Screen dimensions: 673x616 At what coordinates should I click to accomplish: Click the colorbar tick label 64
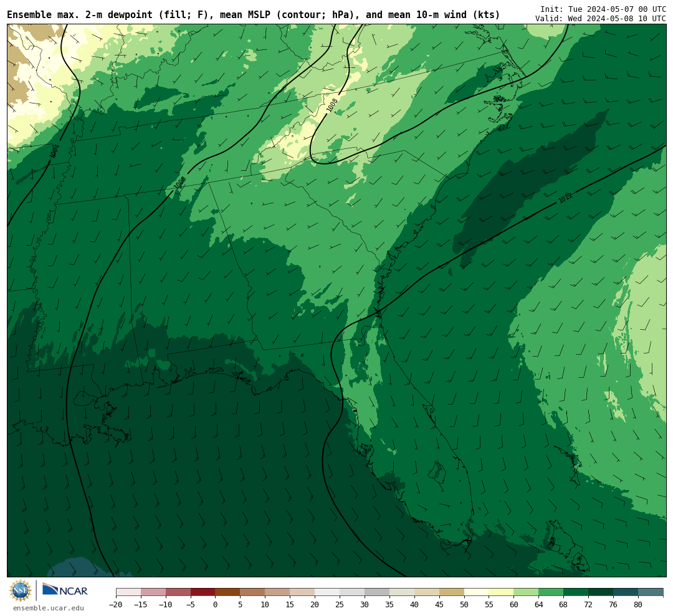[x=539, y=604]
